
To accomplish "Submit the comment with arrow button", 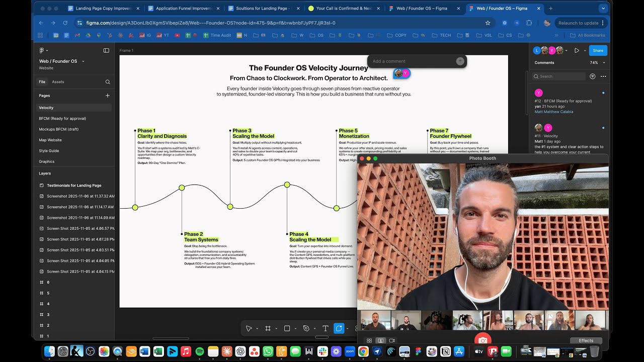I will click(460, 61).
